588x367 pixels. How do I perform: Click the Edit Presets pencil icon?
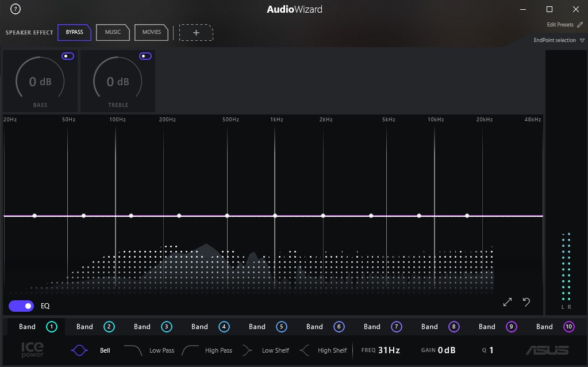click(580, 25)
